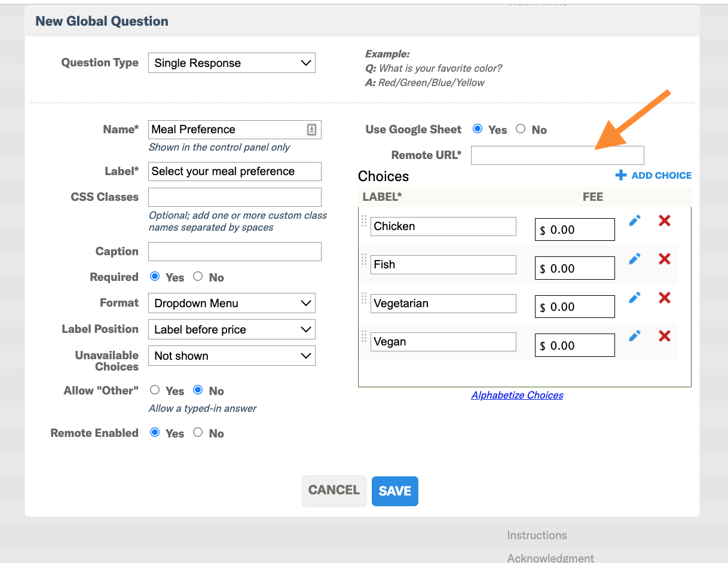The height and width of the screenshot is (563, 728).
Task: Set Use Google Sheet to Yes
Action: (x=478, y=128)
